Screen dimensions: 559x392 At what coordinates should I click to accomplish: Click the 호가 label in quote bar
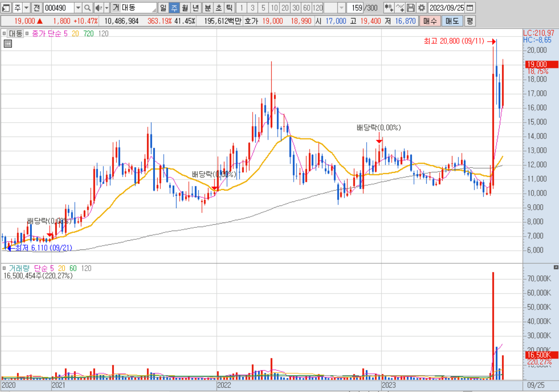click(x=251, y=21)
